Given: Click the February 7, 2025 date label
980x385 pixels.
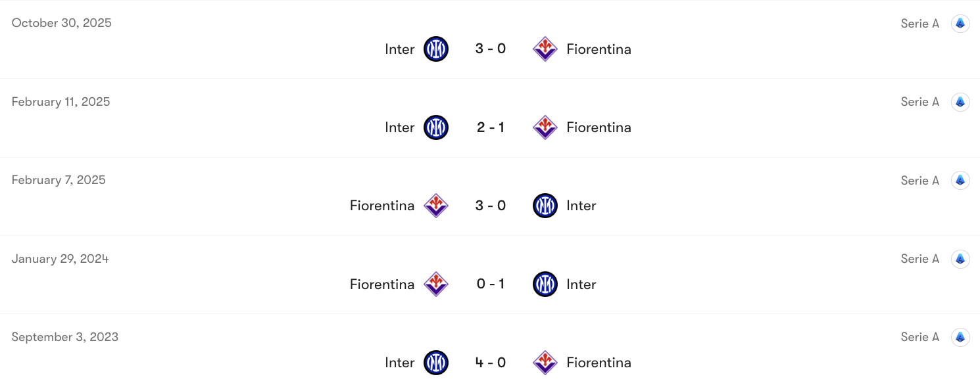Looking at the screenshot, I should 59,179.
